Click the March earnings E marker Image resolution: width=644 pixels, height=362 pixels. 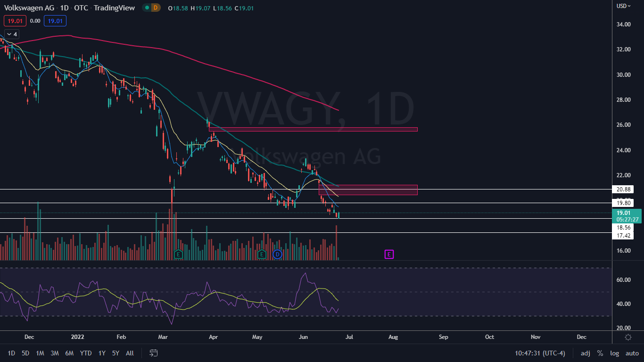(178, 255)
